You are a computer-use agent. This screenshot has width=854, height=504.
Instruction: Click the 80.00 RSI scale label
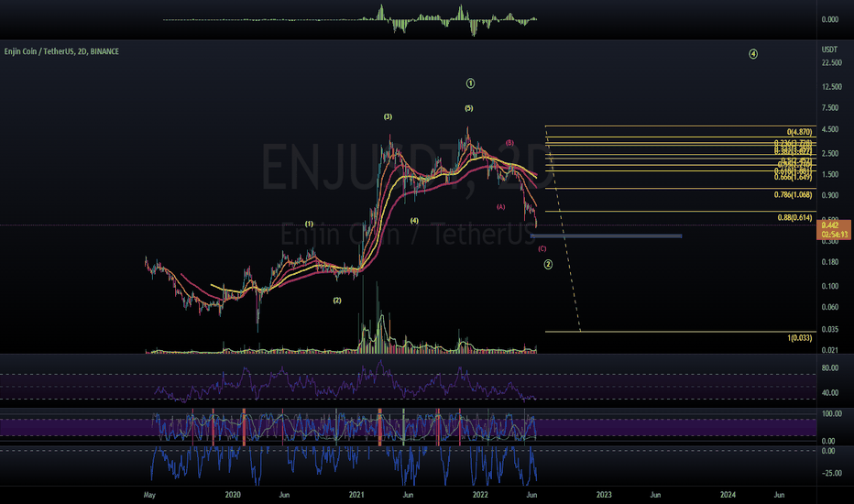[x=830, y=368]
